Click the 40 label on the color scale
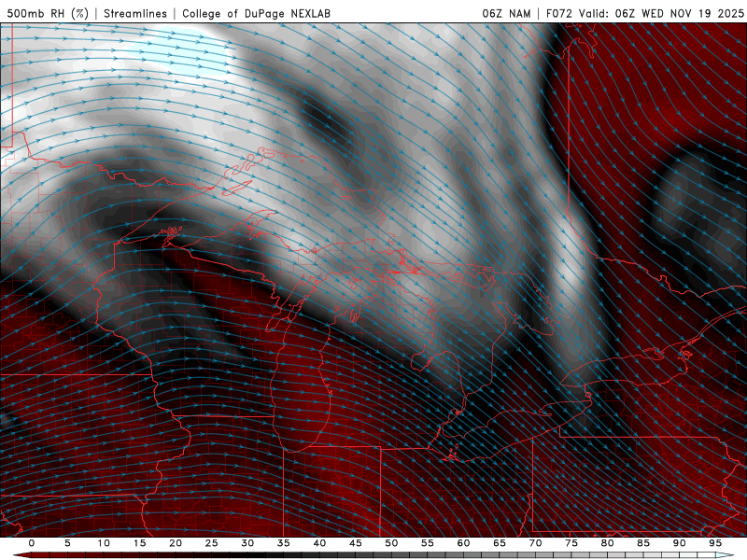This screenshot has height=560, width=747. [319, 543]
